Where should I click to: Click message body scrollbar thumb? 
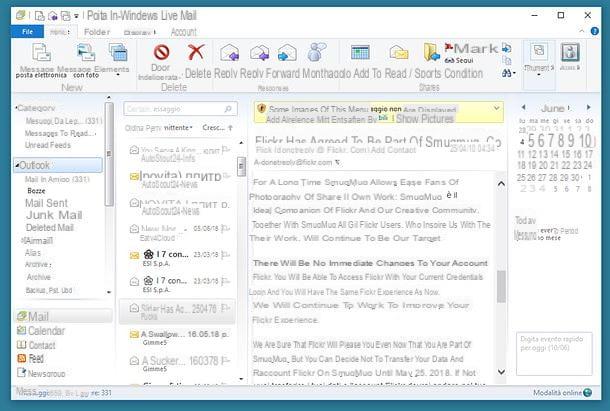[501, 286]
